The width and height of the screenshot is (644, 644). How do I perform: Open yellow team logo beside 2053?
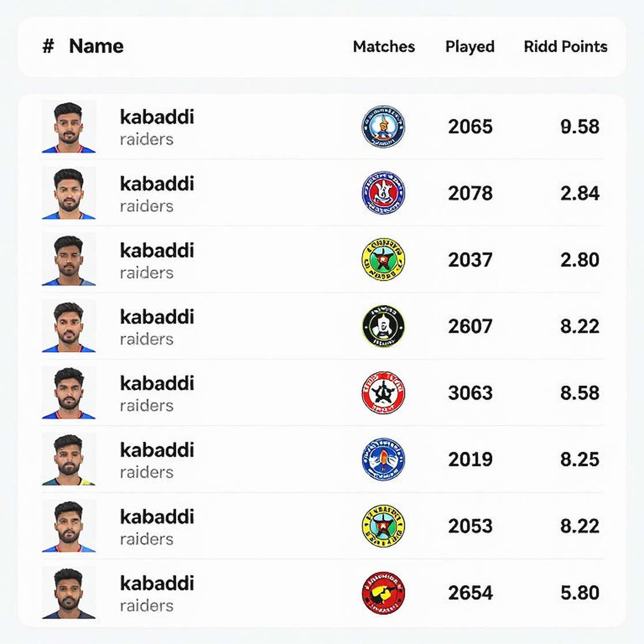pos(383,526)
